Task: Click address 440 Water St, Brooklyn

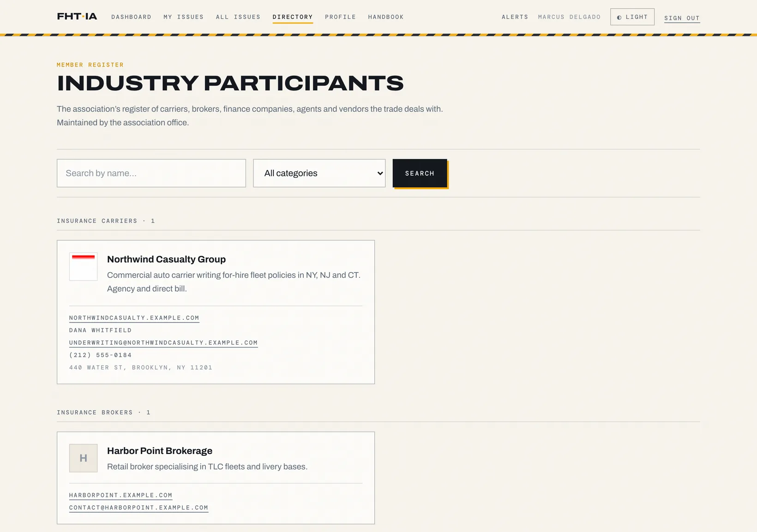Action: 141,368
